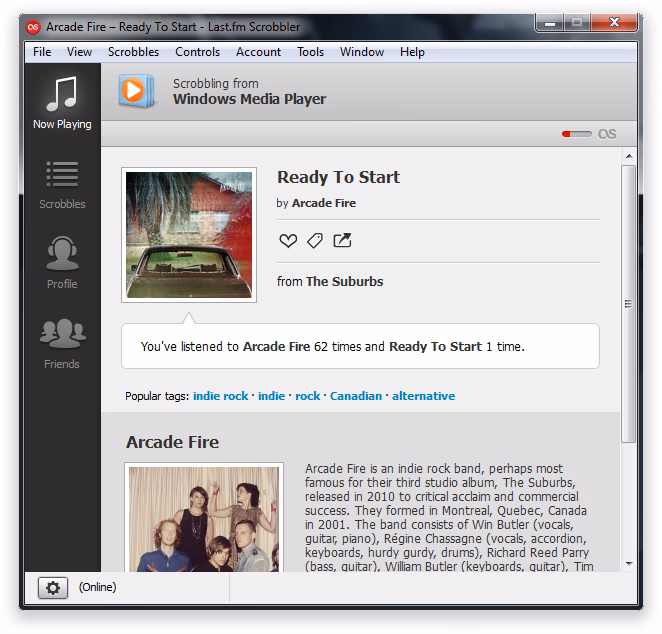Click 'Arcade Fire' in the listen count message
Viewport: 662px width, 634px height.
pyautogui.click(x=277, y=347)
